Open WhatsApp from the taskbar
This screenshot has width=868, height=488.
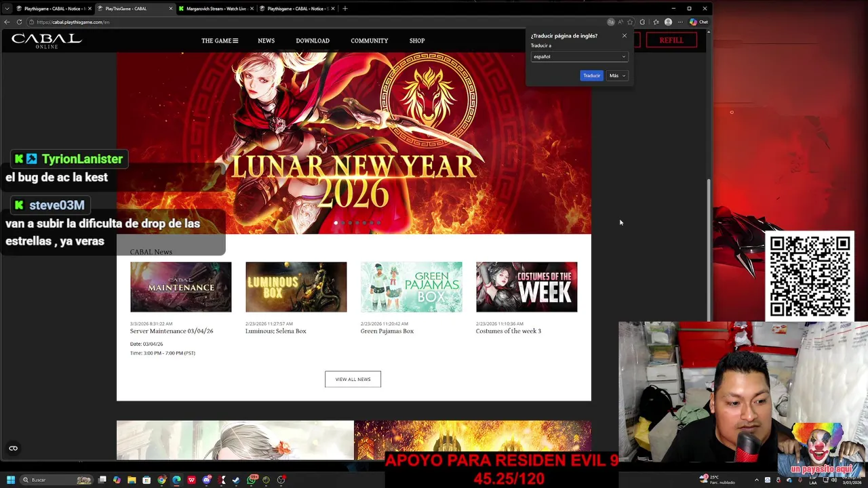[x=252, y=480]
